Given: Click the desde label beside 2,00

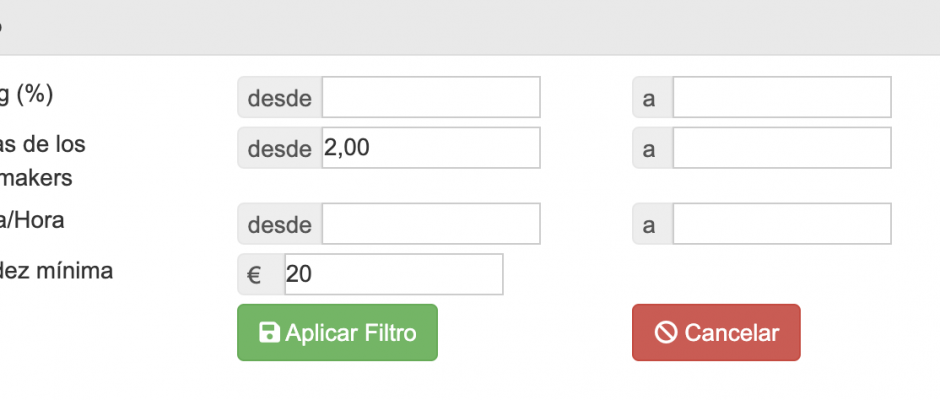Looking at the screenshot, I should (280, 148).
